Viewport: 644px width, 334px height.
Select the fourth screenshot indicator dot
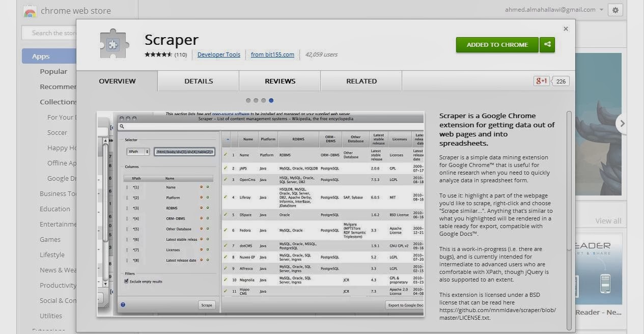point(271,100)
